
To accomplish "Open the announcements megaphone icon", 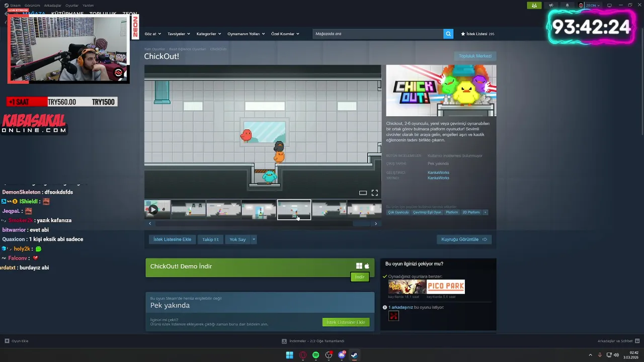I will coord(551,6).
